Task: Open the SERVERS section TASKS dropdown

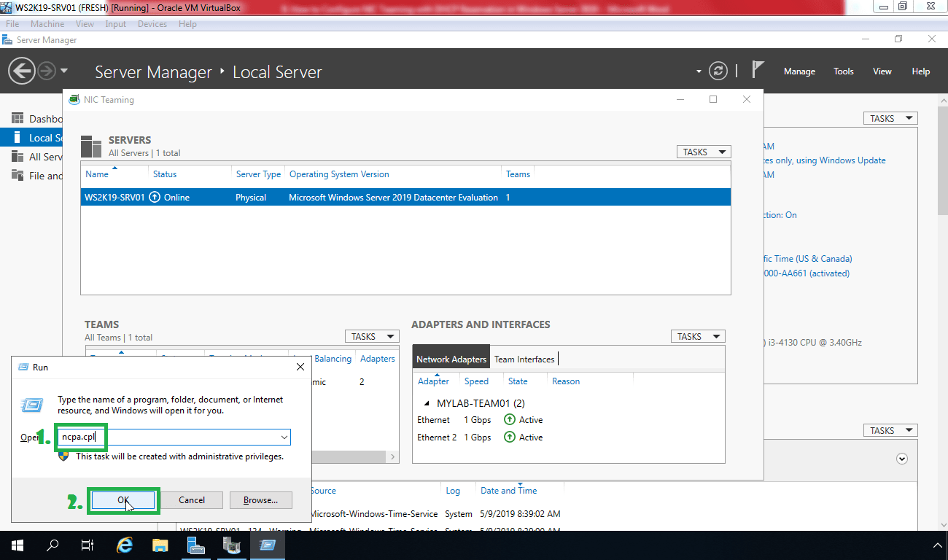Action: (x=704, y=152)
